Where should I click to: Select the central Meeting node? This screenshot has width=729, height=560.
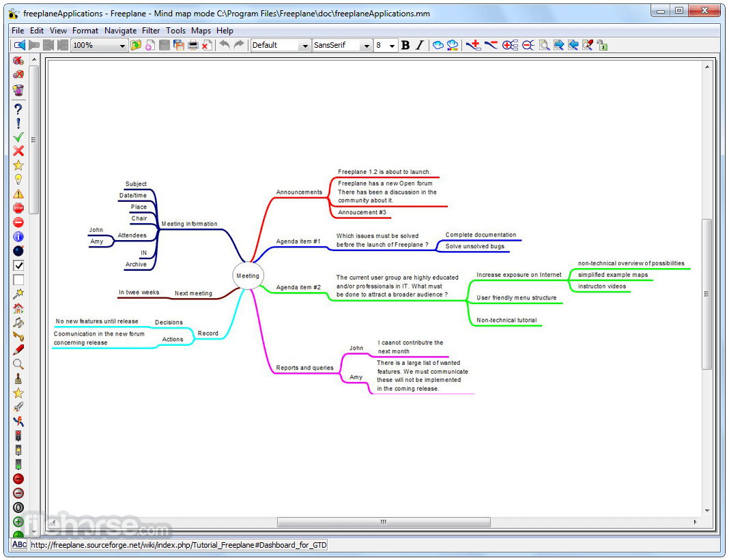pos(248,276)
